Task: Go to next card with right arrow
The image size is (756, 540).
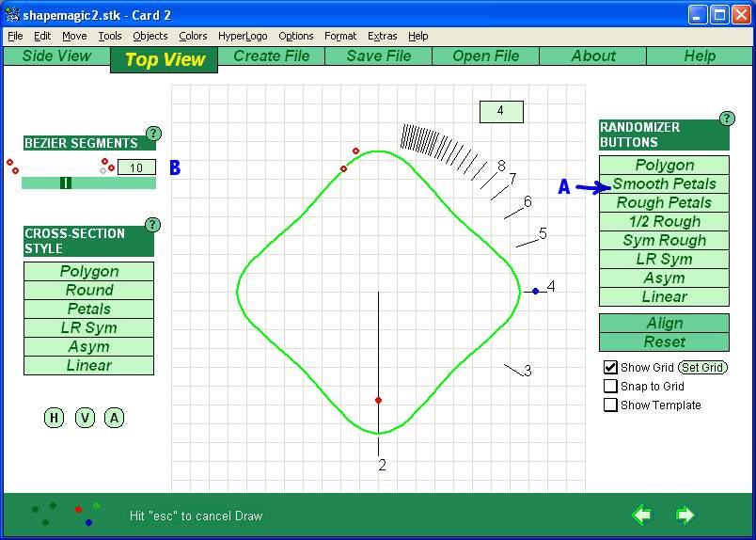Action: [685, 515]
